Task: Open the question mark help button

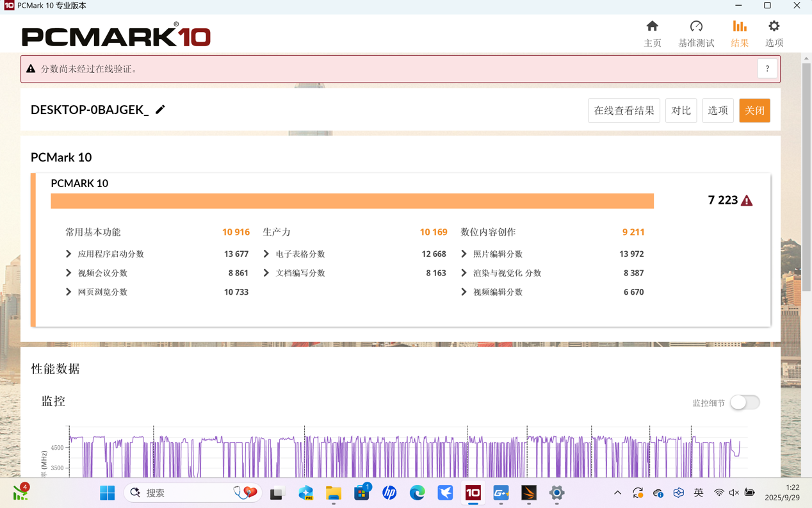Action: [767, 69]
